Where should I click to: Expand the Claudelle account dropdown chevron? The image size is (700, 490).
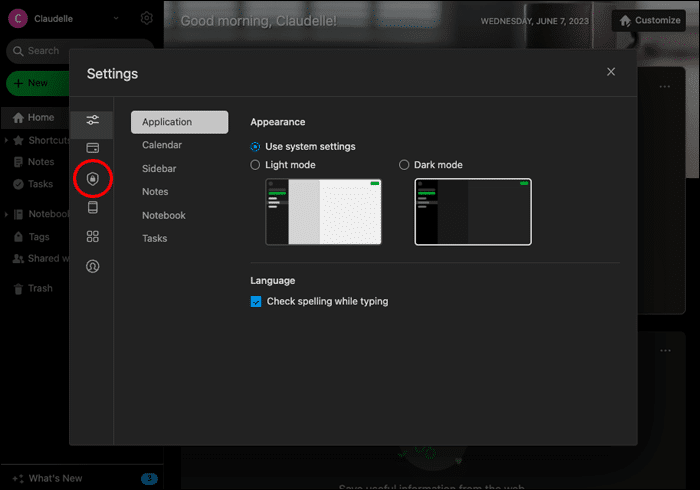116,18
